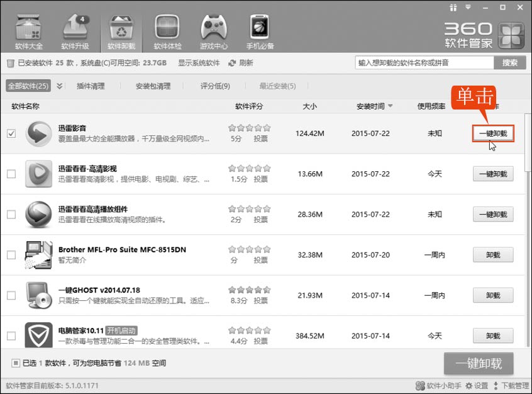Viewport: 532px width, 394px height.
Task: Click the 软件评分 column header
Action: point(249,106)
